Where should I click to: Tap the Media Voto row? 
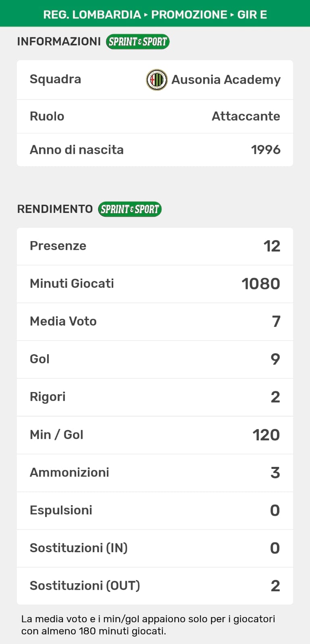coord(155,322)
